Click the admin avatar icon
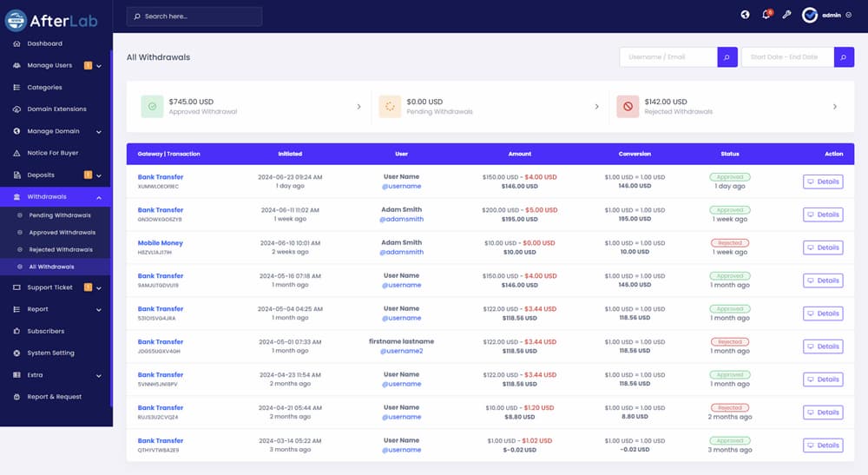The image size is (868, 475). (810, 15)
